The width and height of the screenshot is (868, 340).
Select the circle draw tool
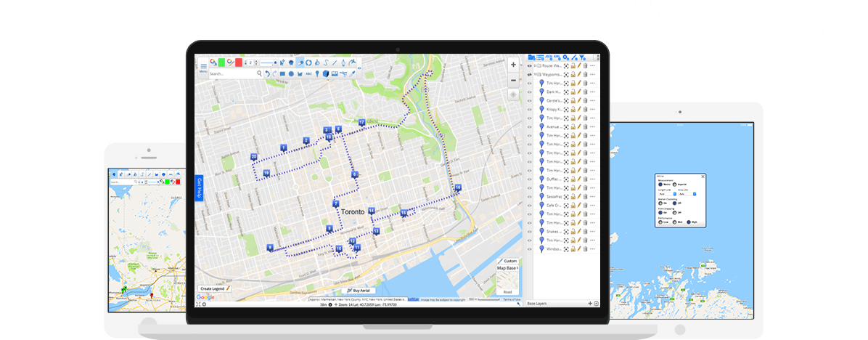(291, 73)
